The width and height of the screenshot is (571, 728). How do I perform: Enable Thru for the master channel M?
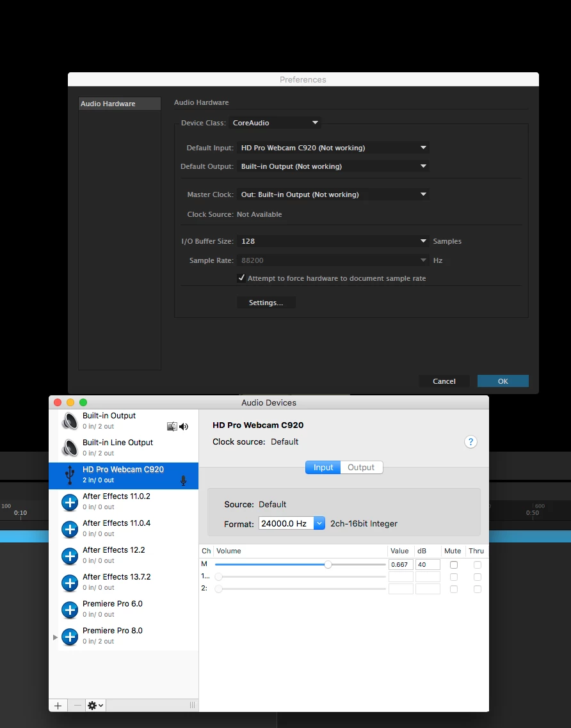(x=477, y=565)
